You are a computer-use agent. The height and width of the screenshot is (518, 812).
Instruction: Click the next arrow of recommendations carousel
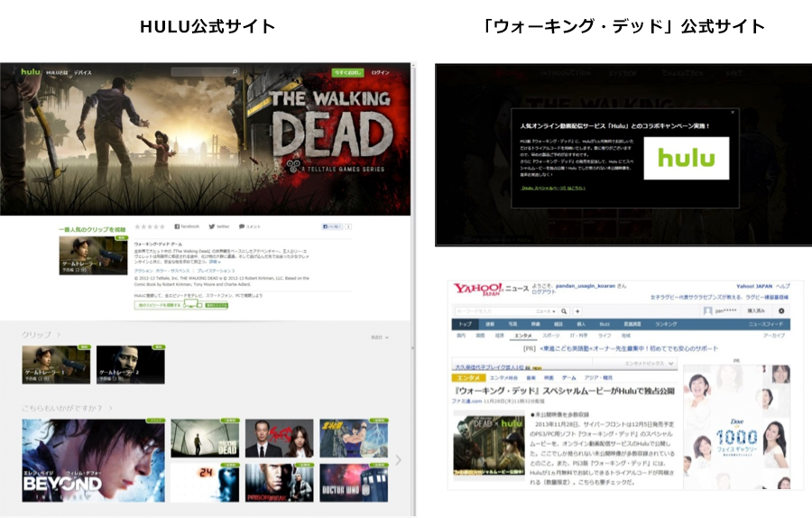398,460
